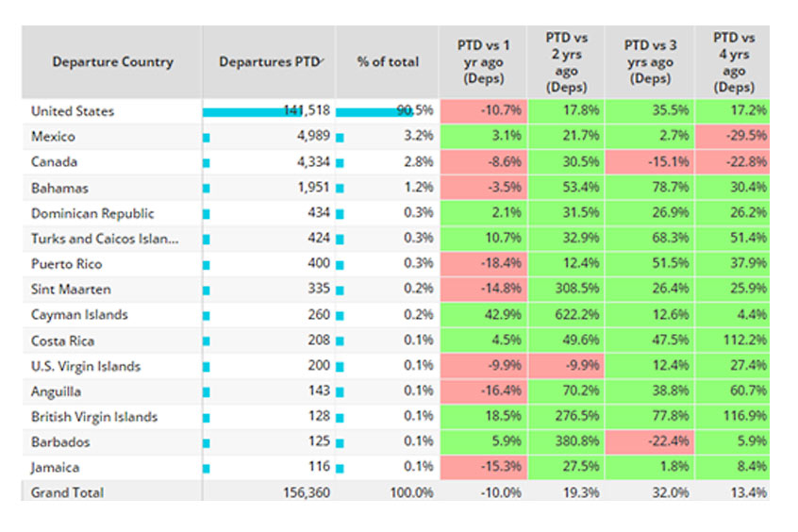
Task: Select Barbados' red -22.4% cell
Action: click(x=649, y=442)
